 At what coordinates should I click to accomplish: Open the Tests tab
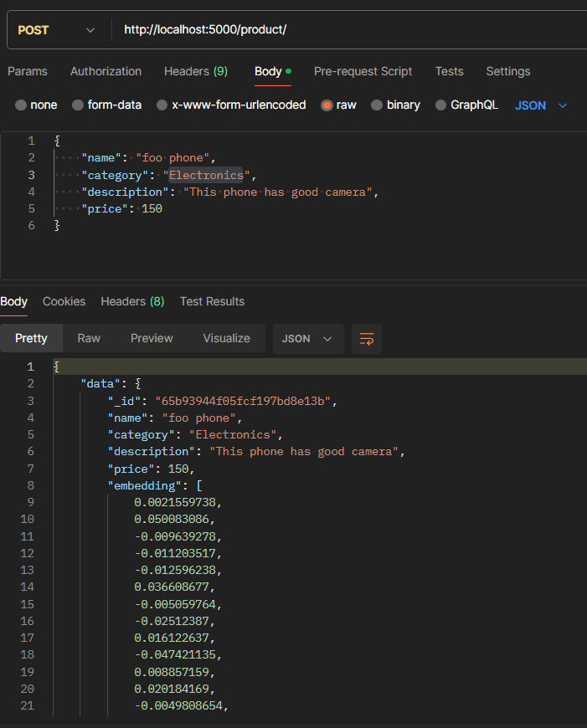pos(449,72)
